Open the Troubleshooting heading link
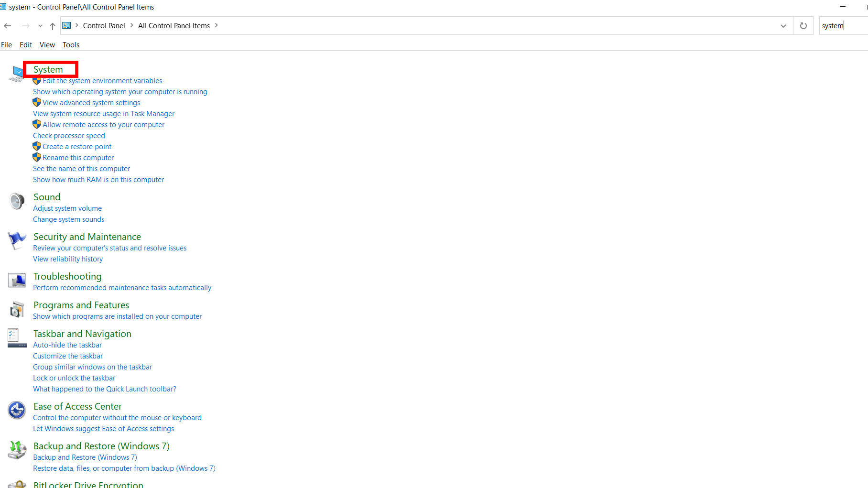Screen dimensions: 868x488 coord(67,276)
